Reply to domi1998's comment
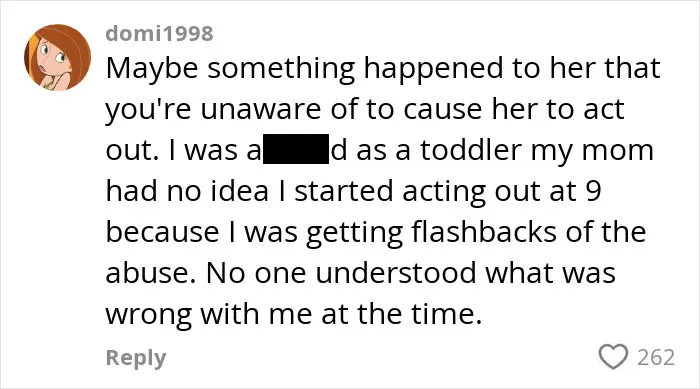Image resolution: width=700 pixels, height=389 pixels. click(x=136, y=358)
